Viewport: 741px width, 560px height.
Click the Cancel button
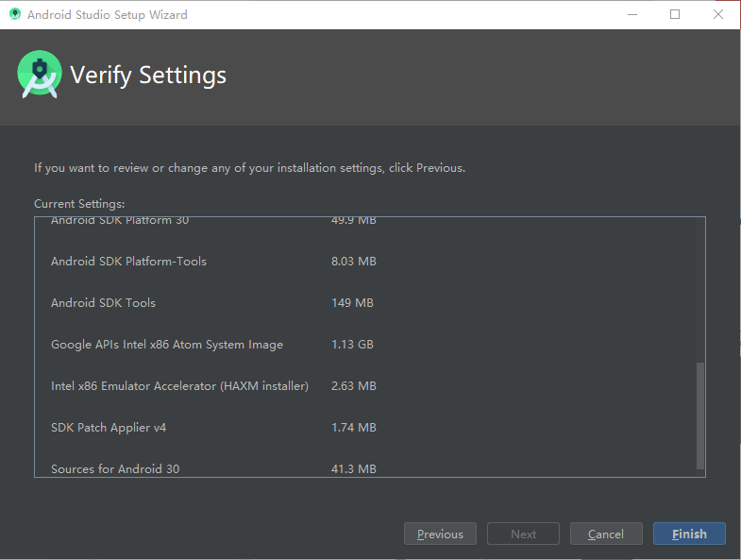click(606, 534)
